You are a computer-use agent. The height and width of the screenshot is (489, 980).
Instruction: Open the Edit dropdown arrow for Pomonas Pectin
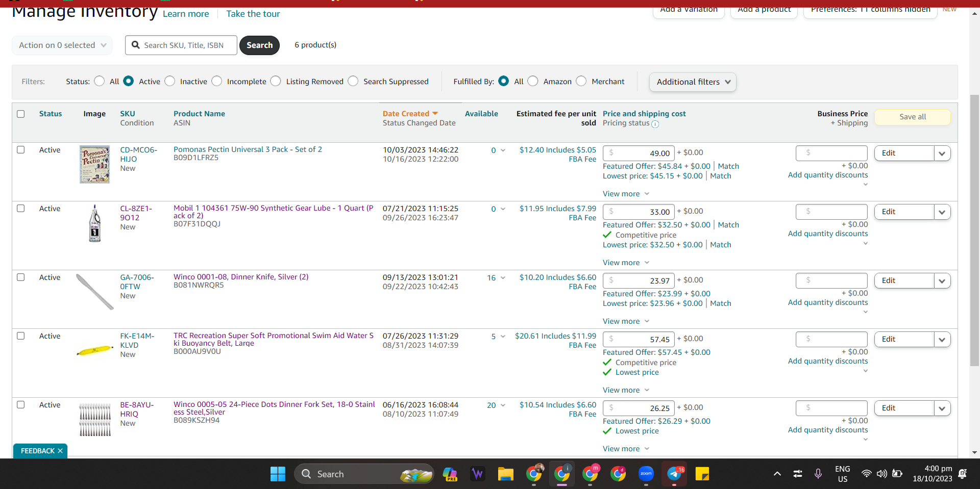[942, 153]
